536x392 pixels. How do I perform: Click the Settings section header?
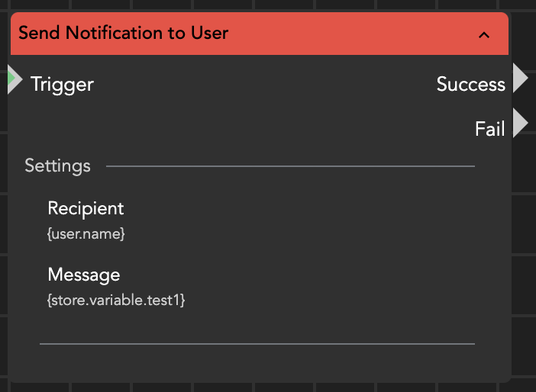pos(57,165)
